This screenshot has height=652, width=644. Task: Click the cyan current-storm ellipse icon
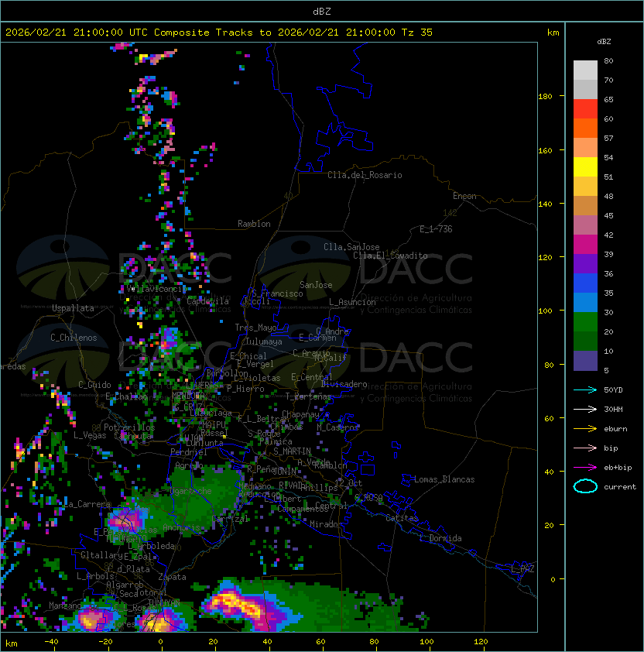[x=585, y=486]
